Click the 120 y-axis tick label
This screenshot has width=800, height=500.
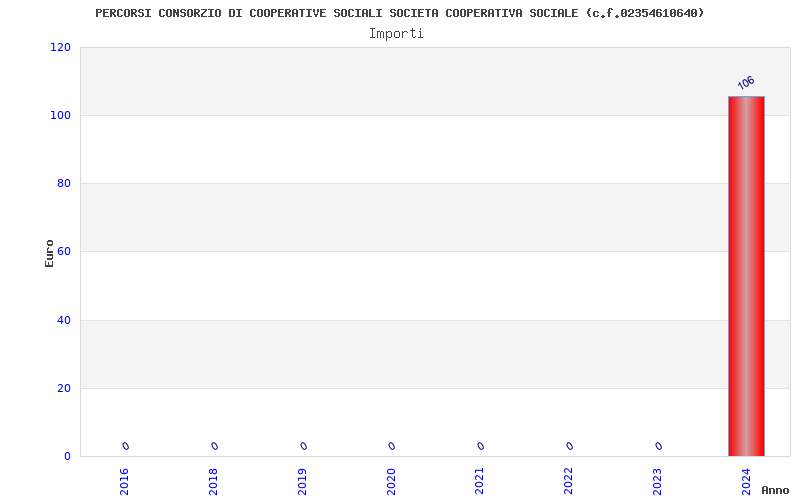60,47
